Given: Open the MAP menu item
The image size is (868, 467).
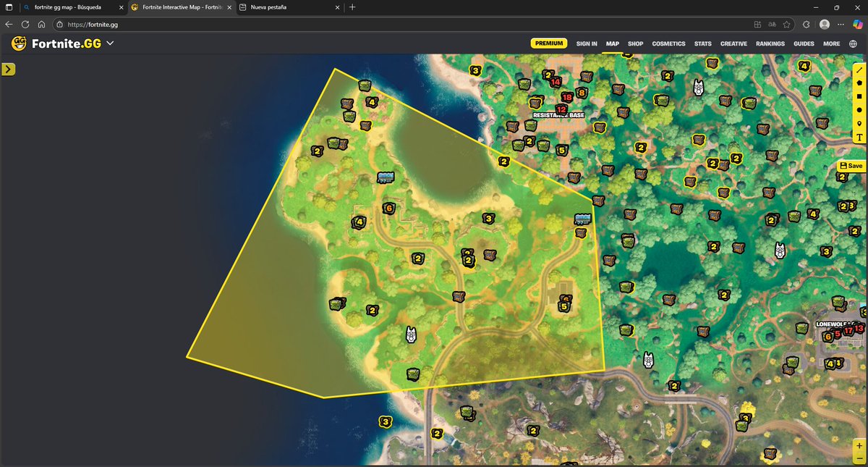Looking at the screenshot, I should tap(613, 43).
